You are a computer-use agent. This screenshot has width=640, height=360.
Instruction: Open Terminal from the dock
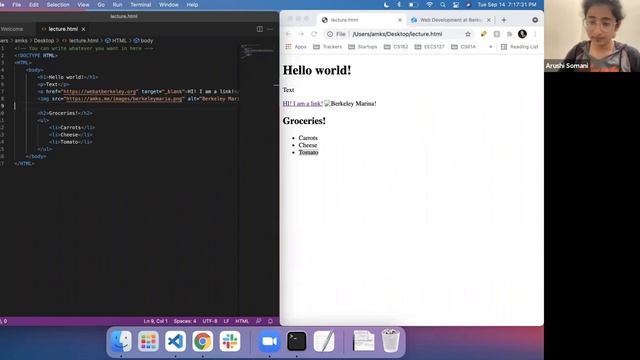click(296, 341)
